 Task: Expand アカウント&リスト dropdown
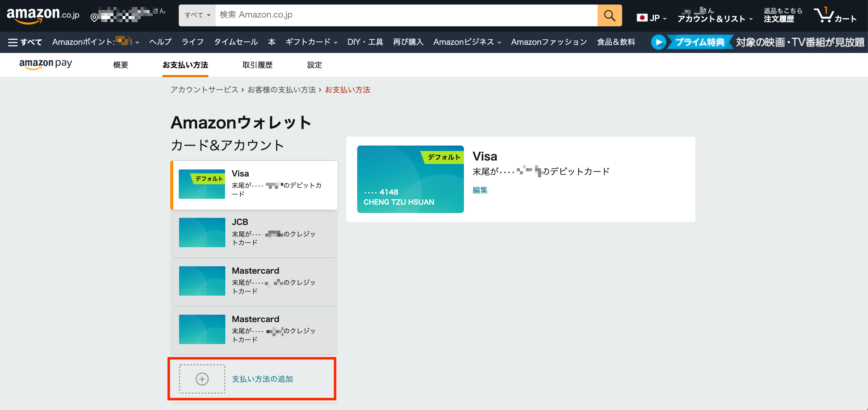click(x=751, y=19)
